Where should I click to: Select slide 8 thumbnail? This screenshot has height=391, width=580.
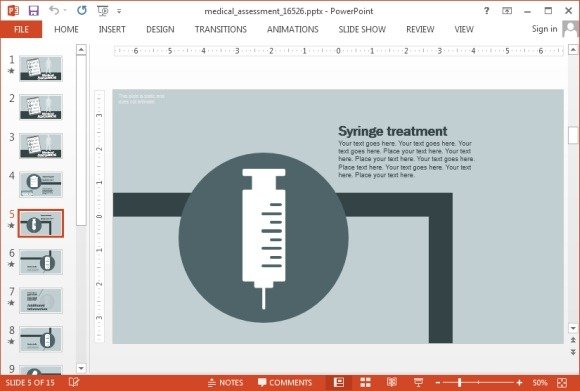[41, 339]
